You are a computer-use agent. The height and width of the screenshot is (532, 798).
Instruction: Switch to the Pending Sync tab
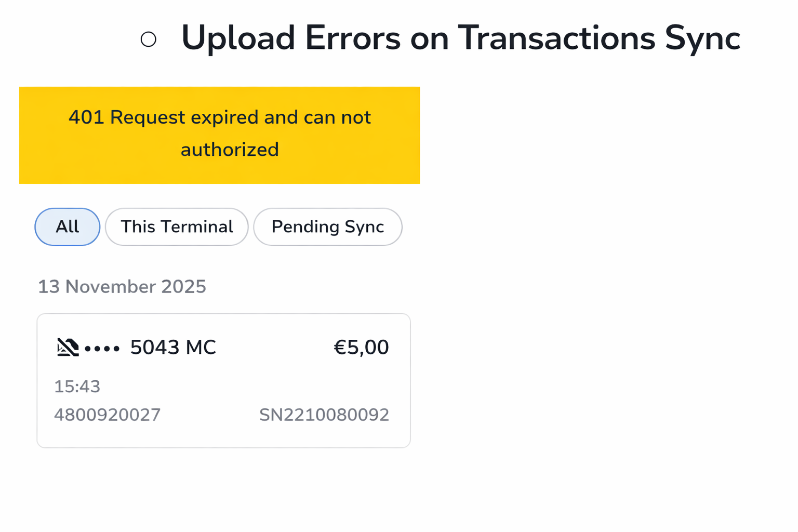pos(327,227)
